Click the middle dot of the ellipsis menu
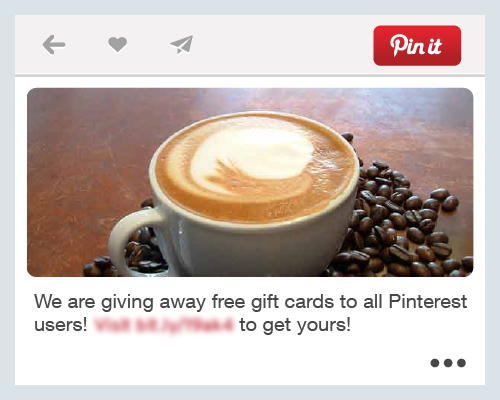Viewport: 500px width, 400px height. coord(448,363)
